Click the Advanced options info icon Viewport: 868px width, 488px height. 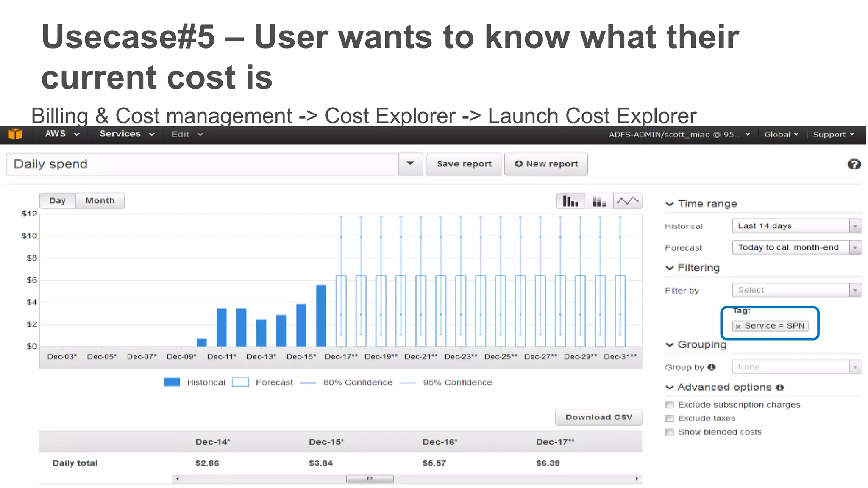(x=780, y=388)
